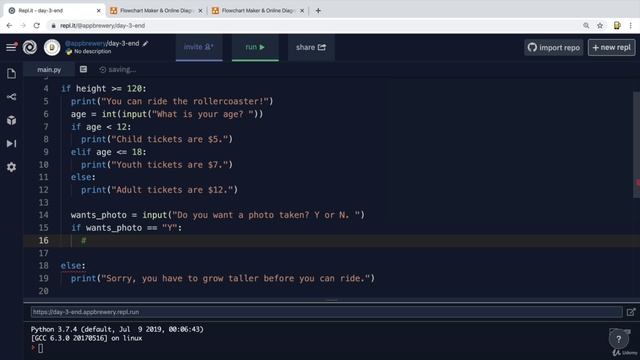
Task: Open browser zoom magnifier icon
Action: [x=586, y=25]
